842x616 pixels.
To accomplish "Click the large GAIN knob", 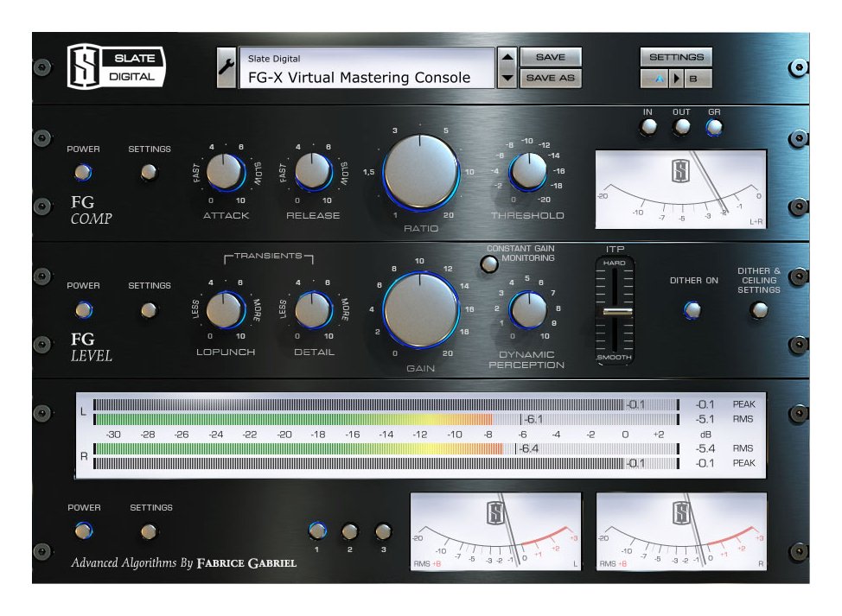I will 420,310.
